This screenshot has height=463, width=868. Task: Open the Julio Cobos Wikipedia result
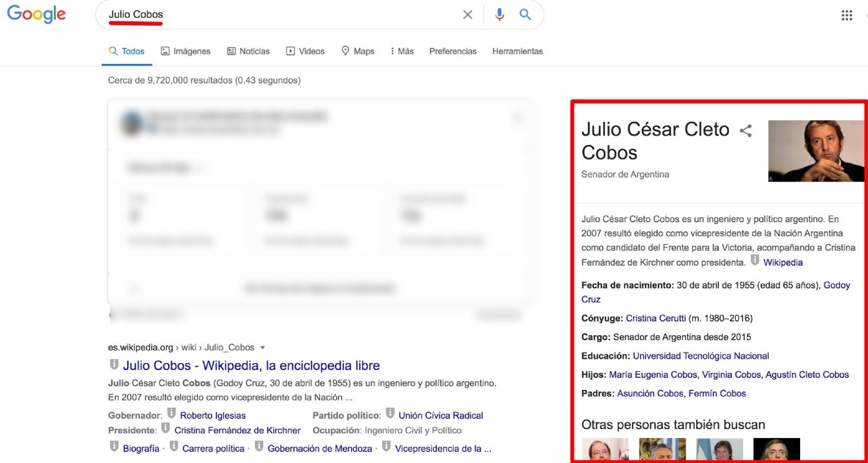click(x=251, y=365)
